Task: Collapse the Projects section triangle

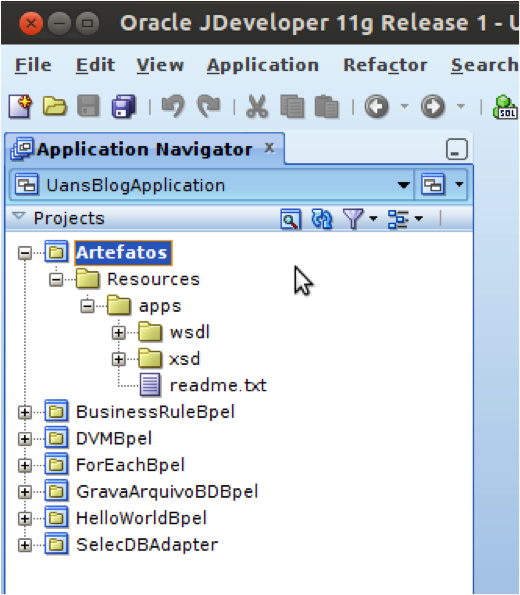Action: coord(19,217)
